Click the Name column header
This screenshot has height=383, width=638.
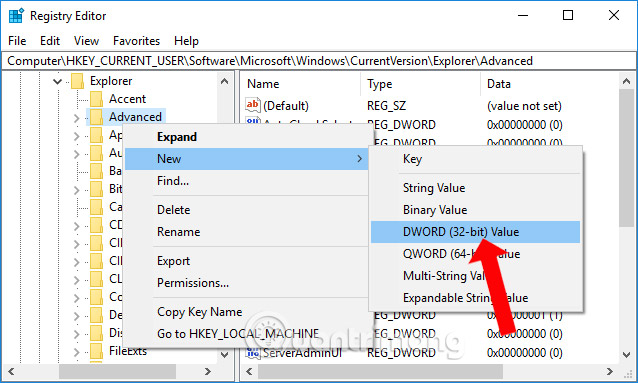[301, 84]
